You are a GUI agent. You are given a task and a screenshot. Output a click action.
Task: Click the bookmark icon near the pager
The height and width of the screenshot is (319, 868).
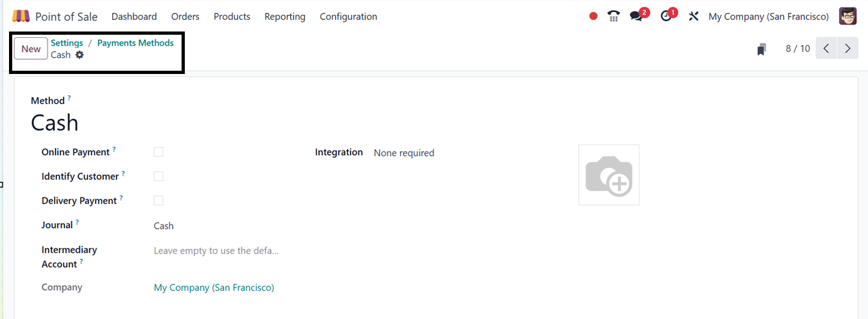point(761,50)
